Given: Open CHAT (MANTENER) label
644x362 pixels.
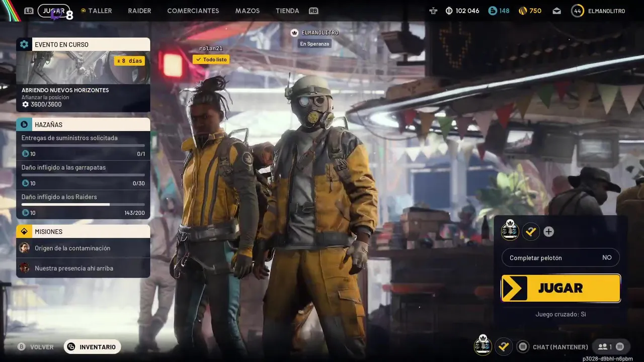Looking at the screenshot, I should coord(560,347).
